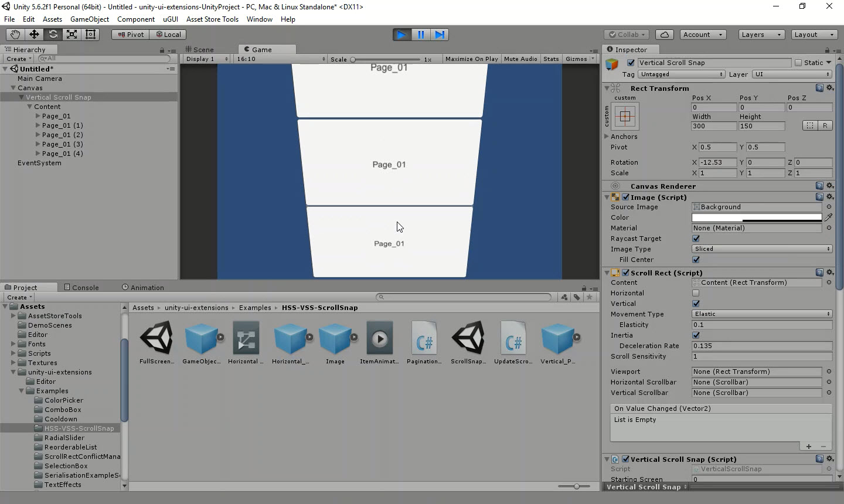Open Rect Transform help icon
844x504 pixels.
pyautogui.click(x=819, y=88)
